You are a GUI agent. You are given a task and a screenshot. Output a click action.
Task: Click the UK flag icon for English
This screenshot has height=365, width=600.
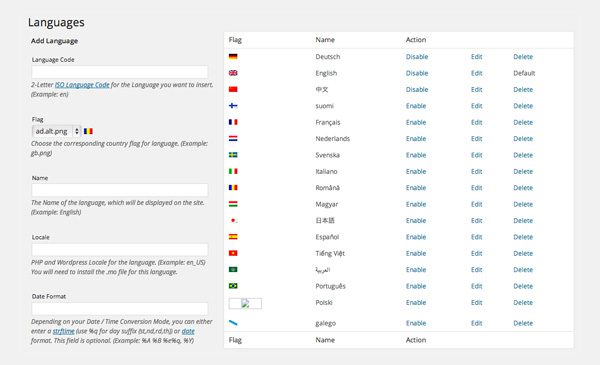pyautogui.click(x=233, y=73)
